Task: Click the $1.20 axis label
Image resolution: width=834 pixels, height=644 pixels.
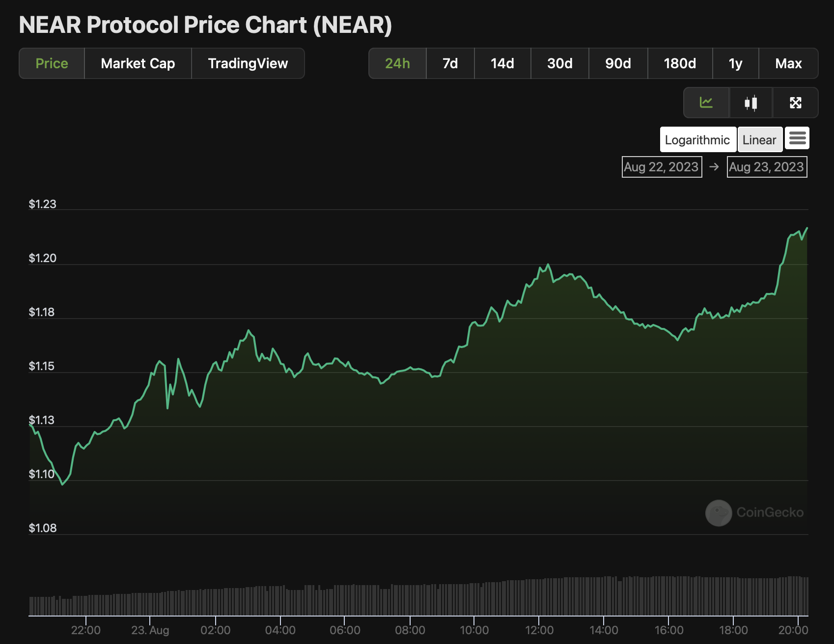Action: 43,258
